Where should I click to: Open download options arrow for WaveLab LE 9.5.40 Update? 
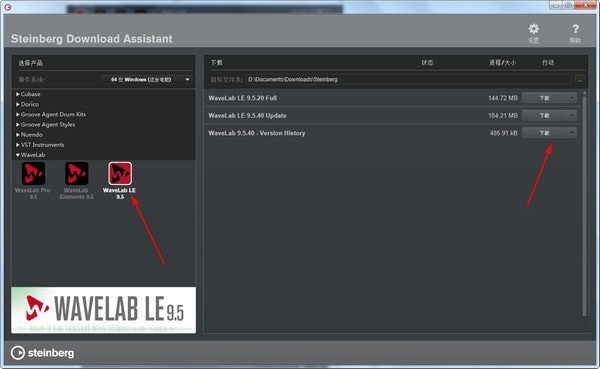click(572, 115)
